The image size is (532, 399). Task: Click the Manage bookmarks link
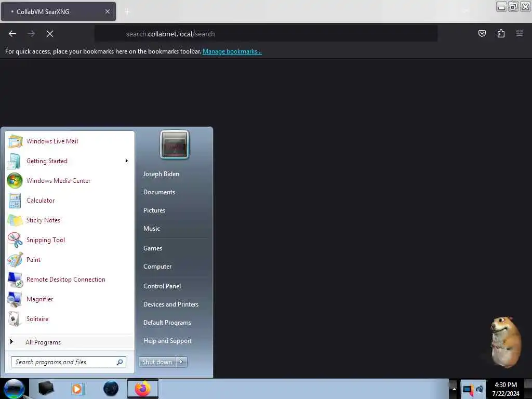232,51
